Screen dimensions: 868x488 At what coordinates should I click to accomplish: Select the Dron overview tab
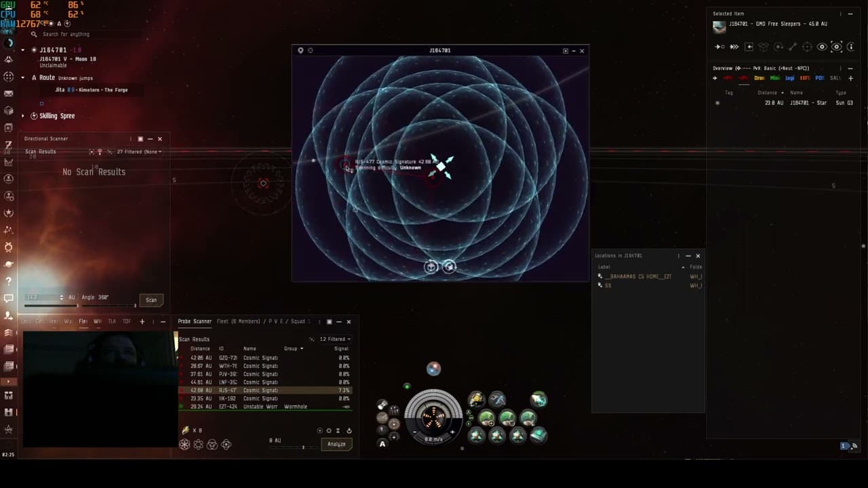click(x=759, y=78)
